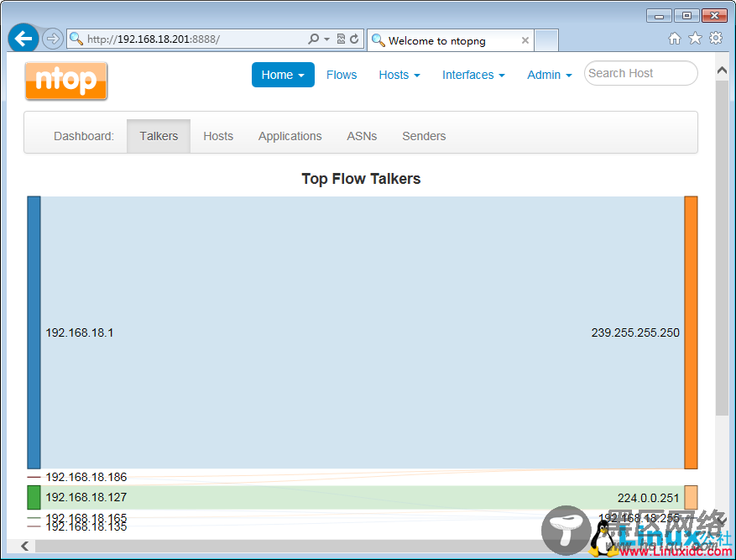Maximize the browser window
Viewport: 736px width, 560px height.
point(686,16)
